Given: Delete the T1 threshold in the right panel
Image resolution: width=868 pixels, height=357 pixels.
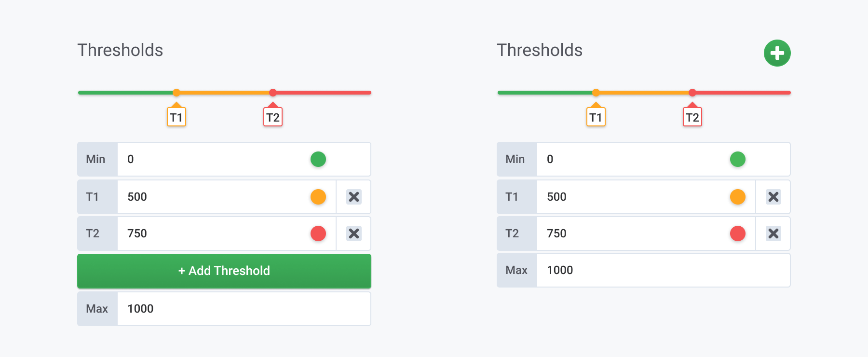Looking at the screenshot, I should tap(773, 197).
